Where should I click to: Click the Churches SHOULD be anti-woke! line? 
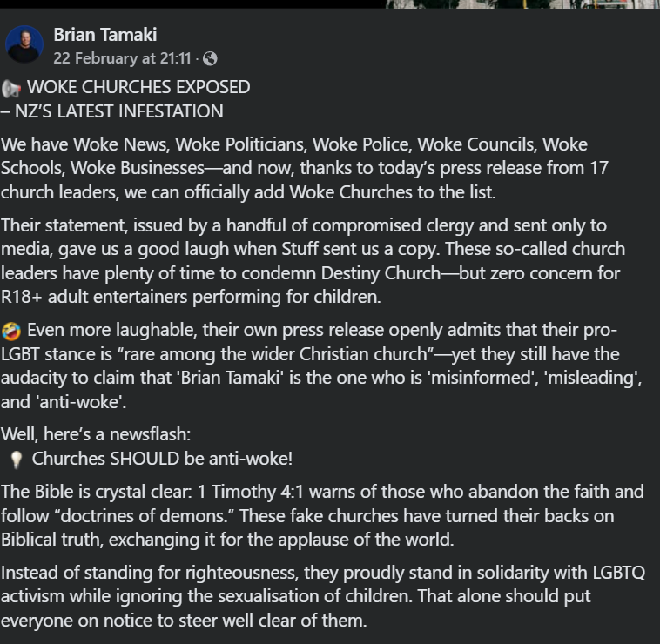tap(162, 459)
